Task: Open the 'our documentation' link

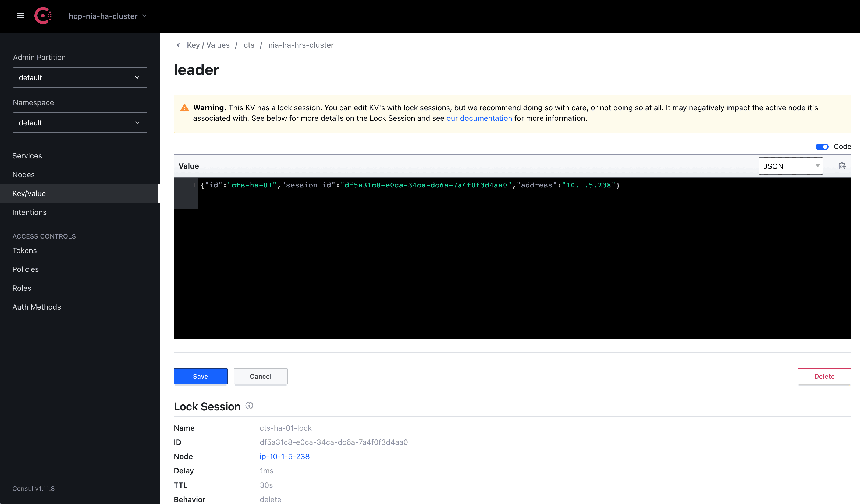Action: pos(479,118)
